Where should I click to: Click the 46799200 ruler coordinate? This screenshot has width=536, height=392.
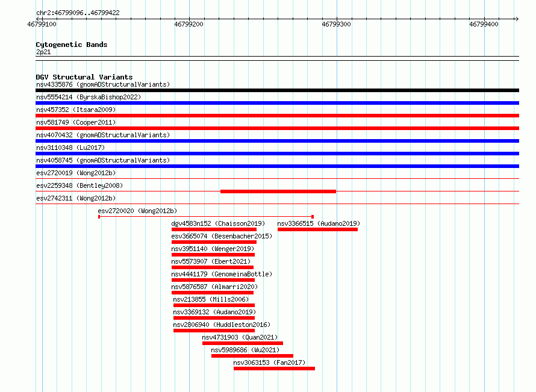pos(189,24)
